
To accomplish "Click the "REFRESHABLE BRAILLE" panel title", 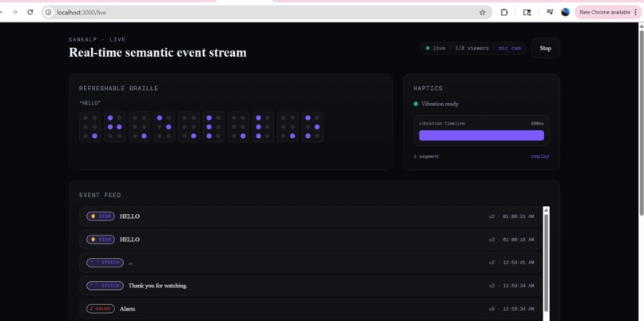I will [x=119, y=89].
